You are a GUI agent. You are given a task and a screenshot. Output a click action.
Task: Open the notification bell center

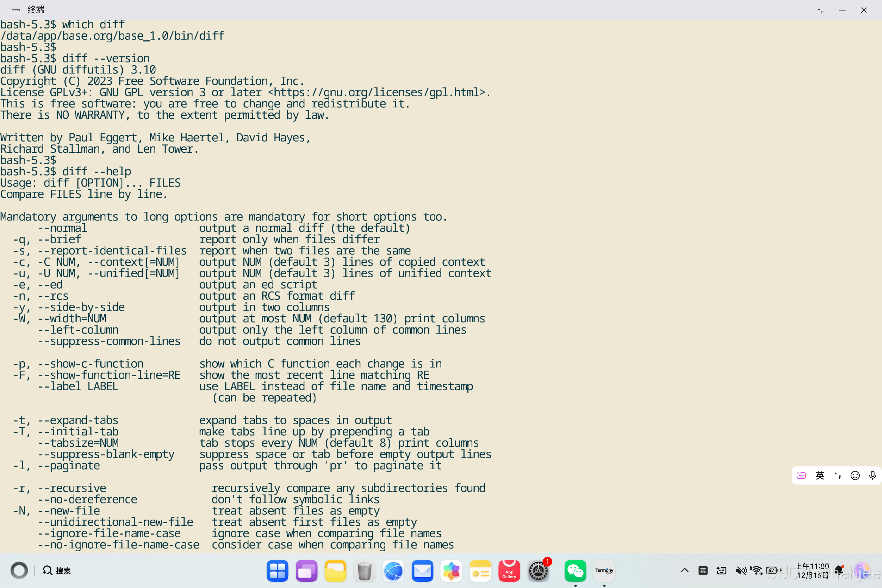pyautogui.click(x=839, y=570)
